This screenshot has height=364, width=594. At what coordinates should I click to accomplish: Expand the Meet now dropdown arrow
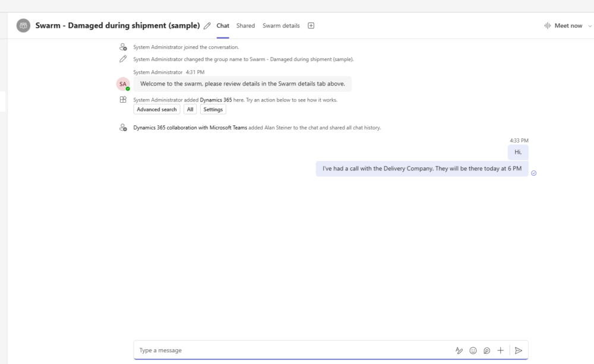click(x=589, y=26)
